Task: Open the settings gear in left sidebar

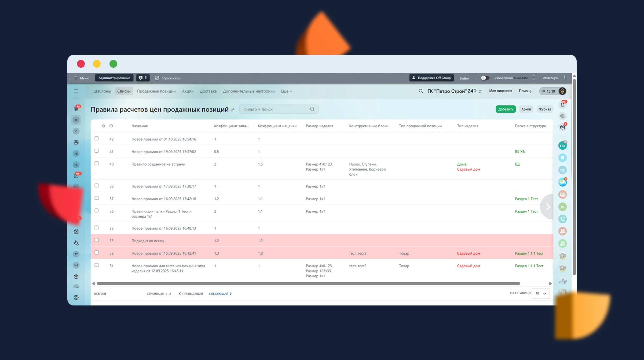Action: click(x=76, y=297)
